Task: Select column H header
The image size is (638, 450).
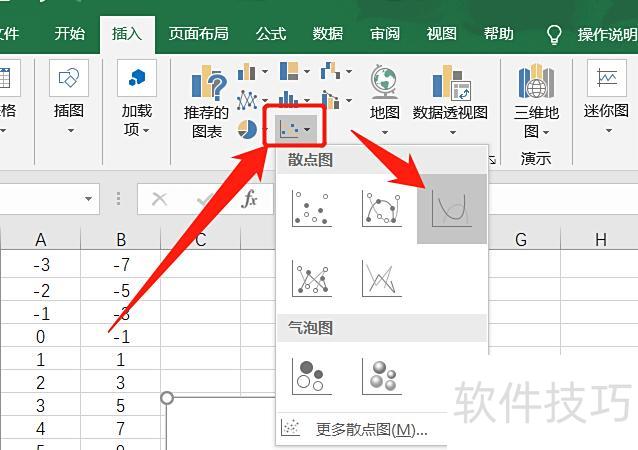Action: pos(601,239)
